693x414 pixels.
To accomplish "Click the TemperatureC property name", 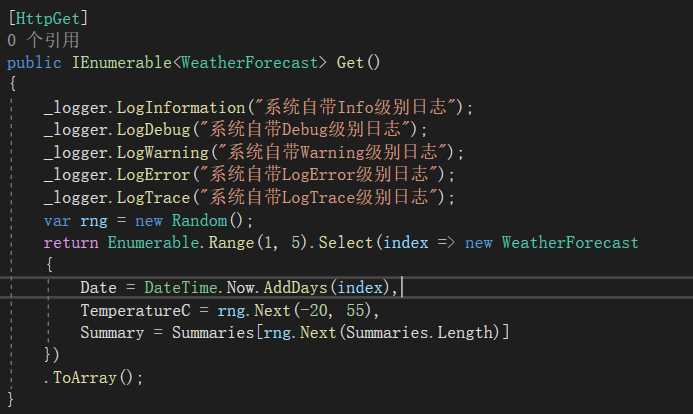I will [135, 310].
